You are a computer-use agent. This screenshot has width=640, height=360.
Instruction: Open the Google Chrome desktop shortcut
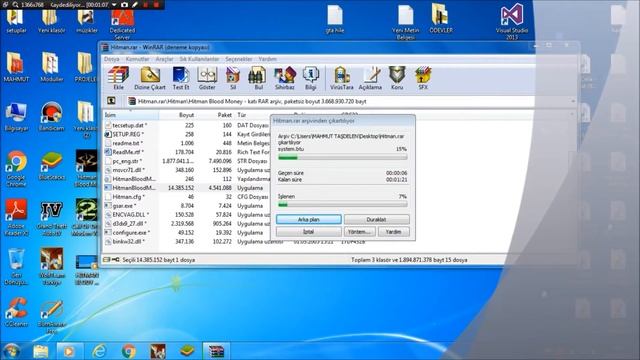click(16, 169)
